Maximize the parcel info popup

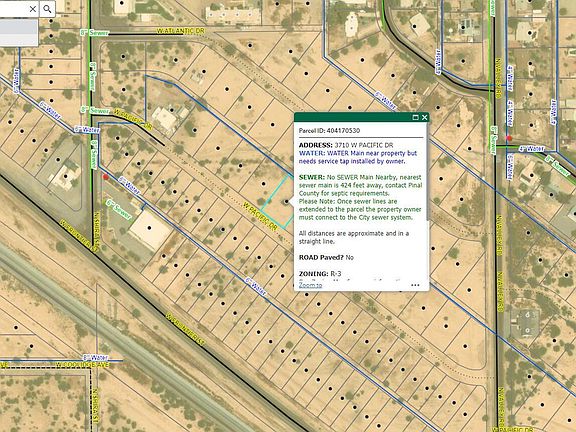[x=415, y=117]
